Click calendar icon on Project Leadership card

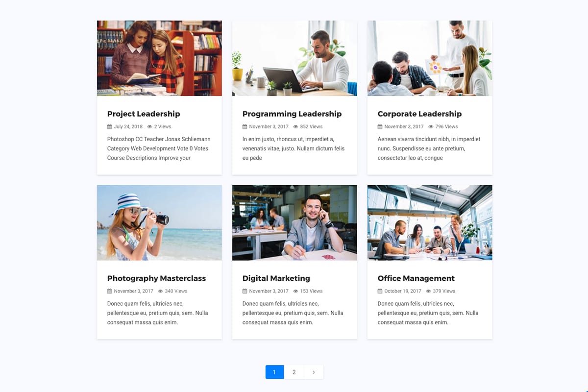[110, 126]
